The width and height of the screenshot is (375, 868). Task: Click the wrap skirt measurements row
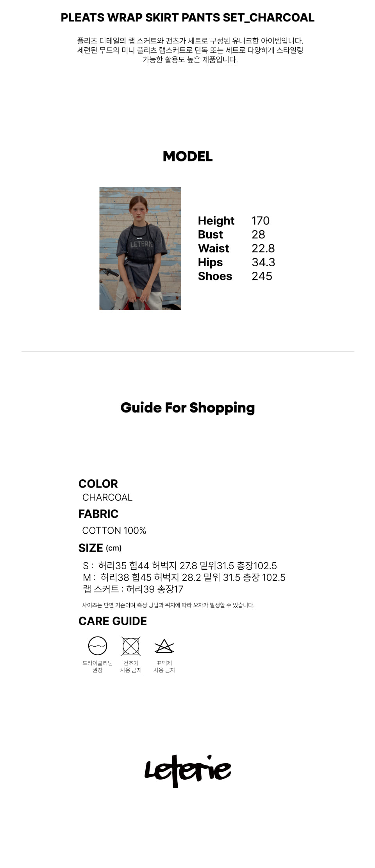(x=133, y=589)
